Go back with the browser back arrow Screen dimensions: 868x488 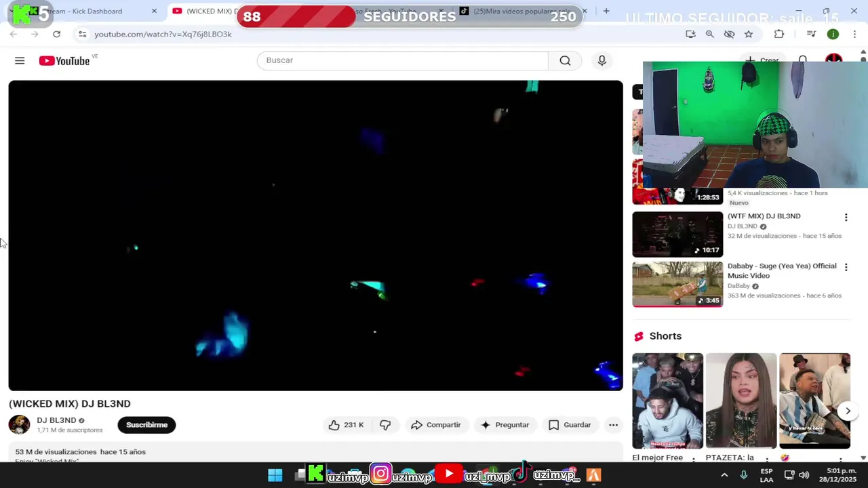point(14,34)
